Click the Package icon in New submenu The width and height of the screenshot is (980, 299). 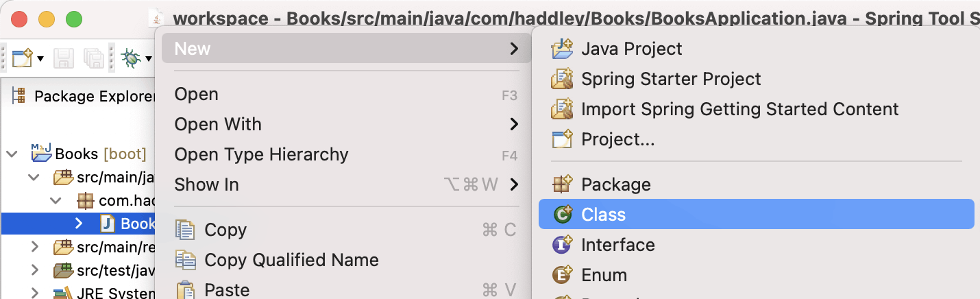pos(562,184)
